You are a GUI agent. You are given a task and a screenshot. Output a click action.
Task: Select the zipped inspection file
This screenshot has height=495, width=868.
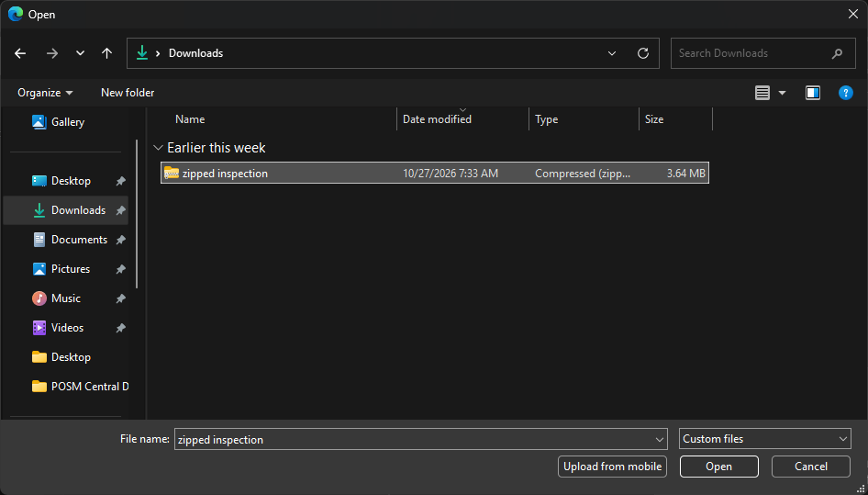435,173
